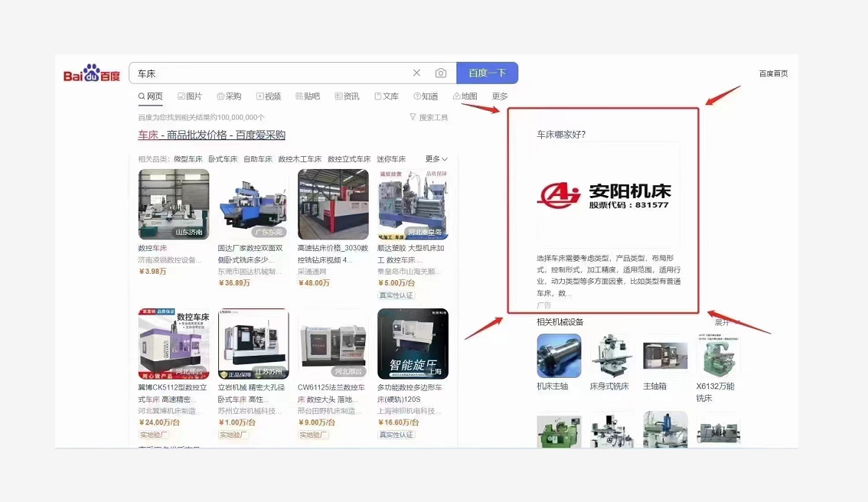Image resolution: width=868 pixels, height=502 pixels.
Task: Click the 数控车床 product title
Action: (x=152, y=248)
